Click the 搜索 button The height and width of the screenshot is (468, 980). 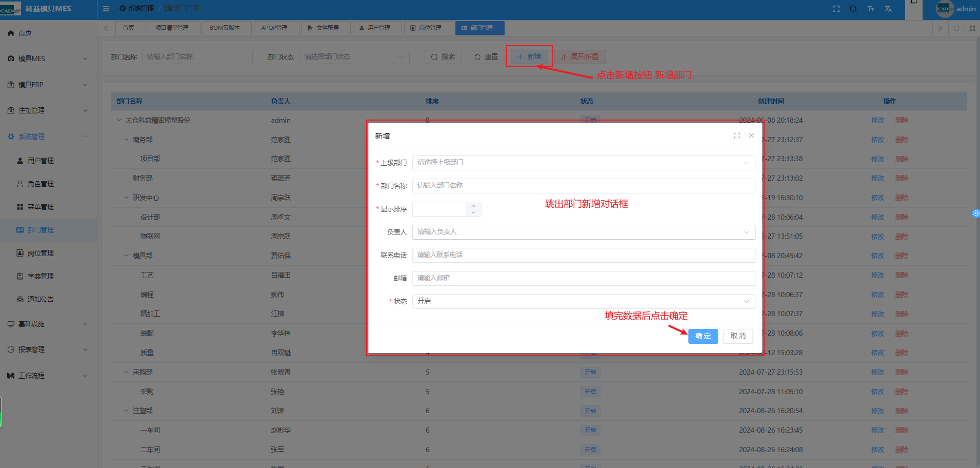pos(443,57)
